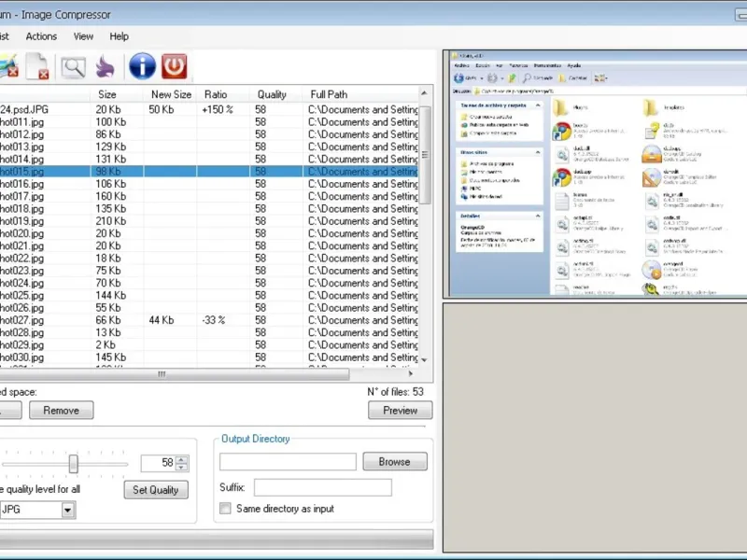The width and height of the screenshot is (747, 560).
Task: Click the magnifier preview toolbar icon
Action: click(x=74, y=67)
